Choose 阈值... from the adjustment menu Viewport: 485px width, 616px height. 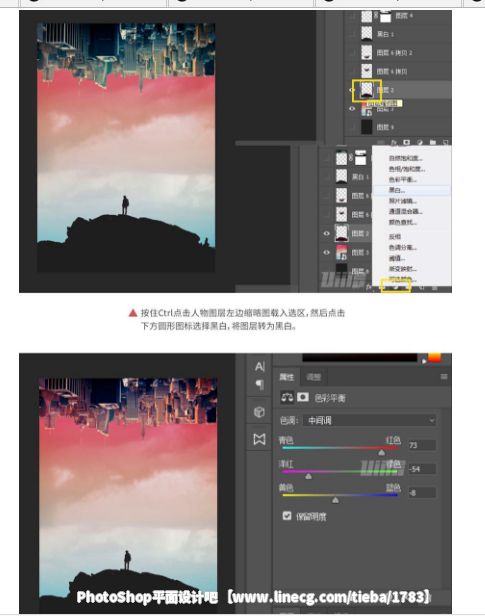click(411, 258)
